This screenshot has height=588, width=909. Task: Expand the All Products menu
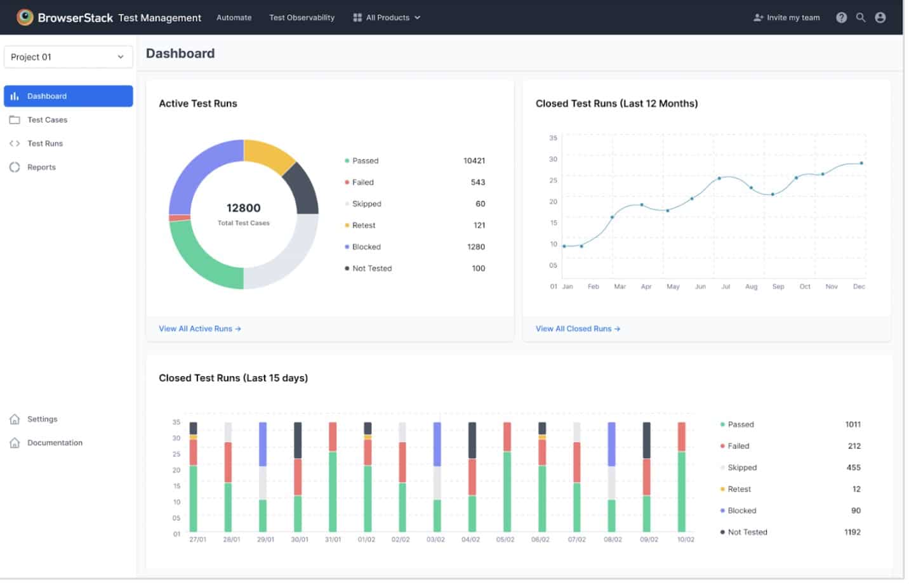386,17
